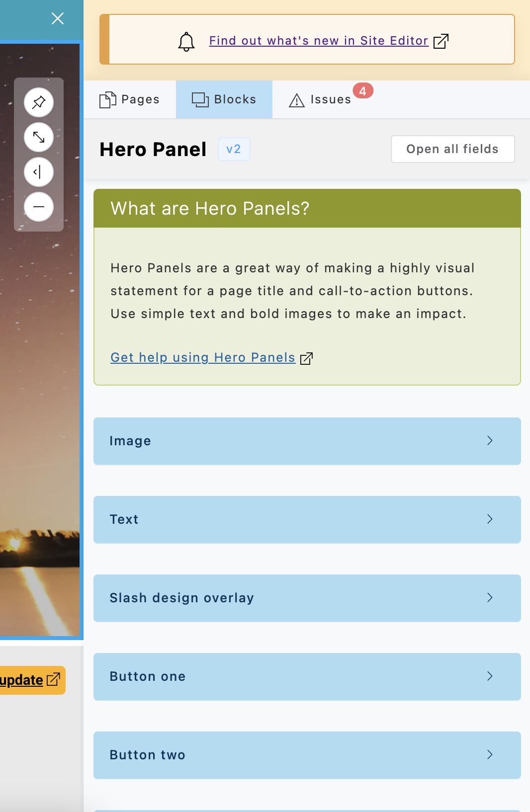The width and height of the screenshot is (530, 812).
Task: Click external-link icon beside Site Editor link
Action: click(441, 41)
